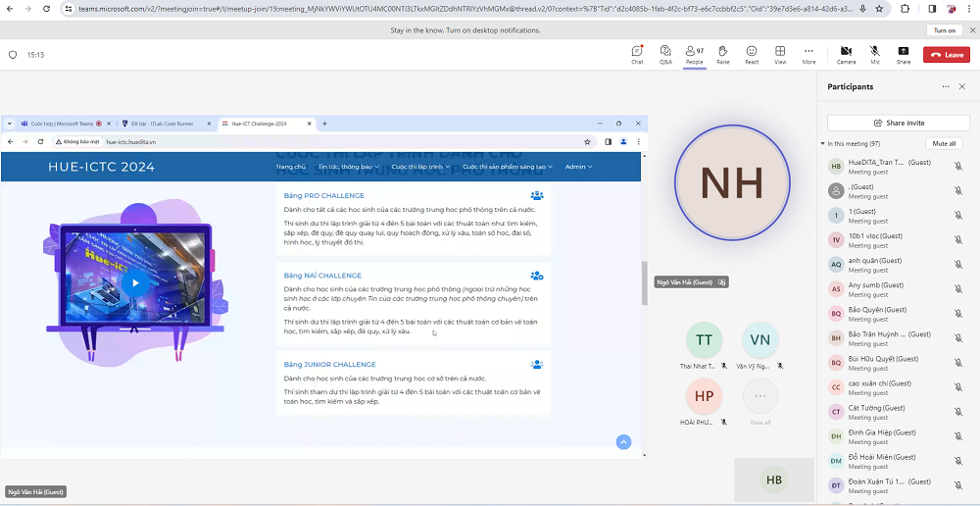Open Participants panel more options ellipsis
This screenshot has width=980, height=506.
pos(946,86)
